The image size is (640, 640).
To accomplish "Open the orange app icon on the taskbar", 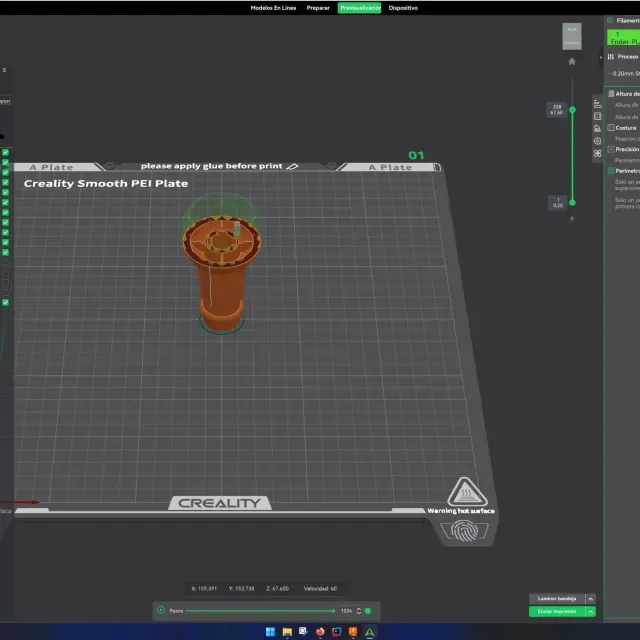I will coord(353,632).
